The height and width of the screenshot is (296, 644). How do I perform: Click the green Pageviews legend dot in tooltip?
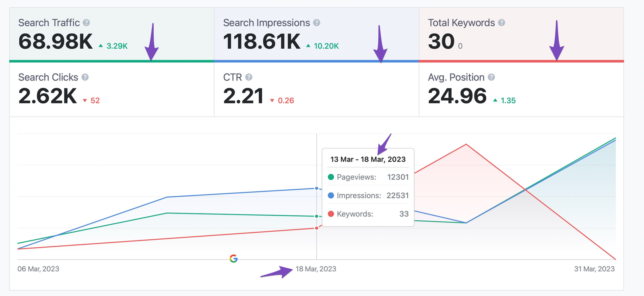pos(331,177)
